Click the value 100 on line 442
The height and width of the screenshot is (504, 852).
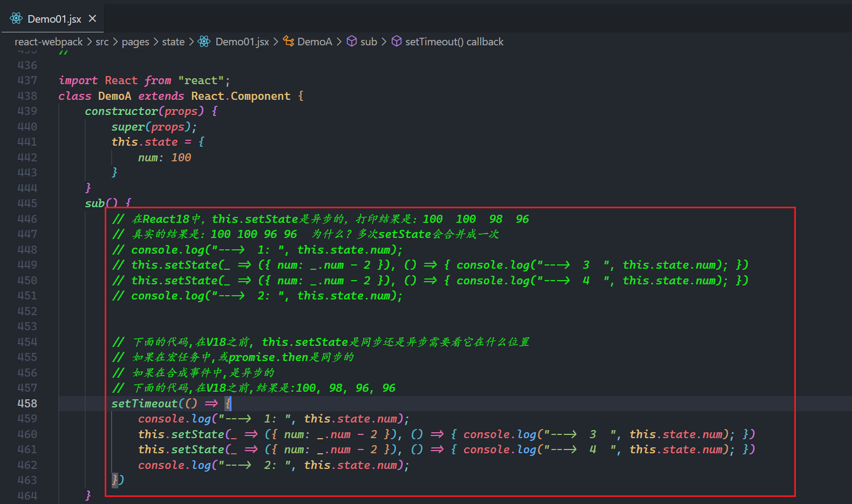pos(181,158)
